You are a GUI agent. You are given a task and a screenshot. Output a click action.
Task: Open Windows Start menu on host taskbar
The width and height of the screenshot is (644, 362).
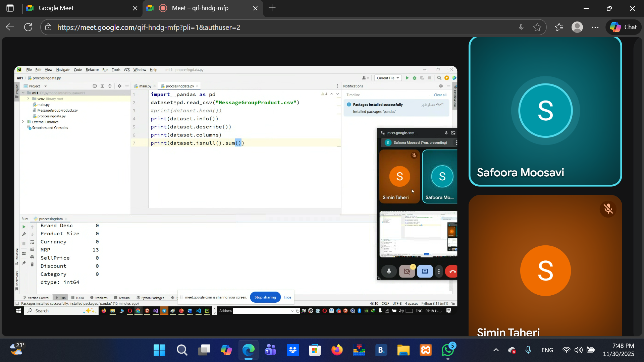coord(159,350)
